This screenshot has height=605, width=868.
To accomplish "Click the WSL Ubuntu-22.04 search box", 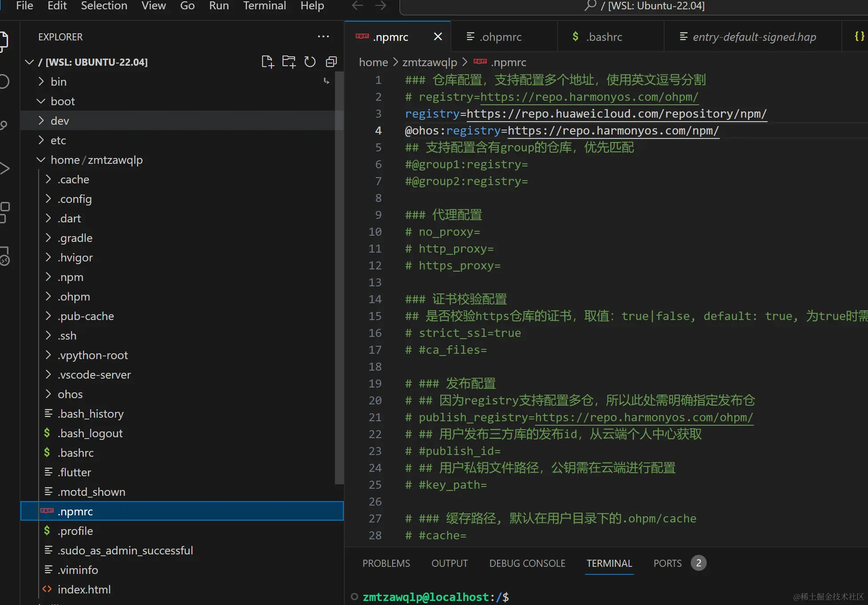I will pyautogui.click(x=644, y=6).
